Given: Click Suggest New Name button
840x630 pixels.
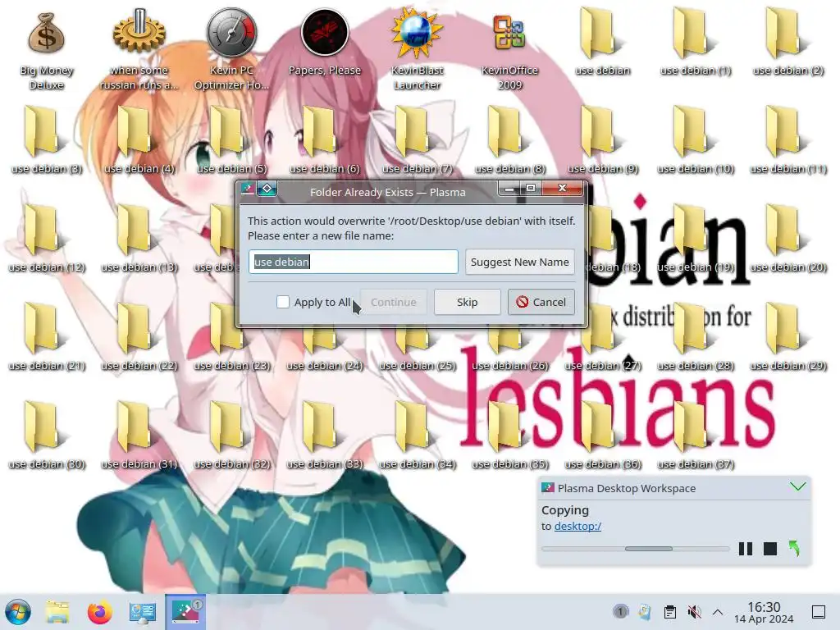Looking at the screenshot, I should [x=519, y=262].
